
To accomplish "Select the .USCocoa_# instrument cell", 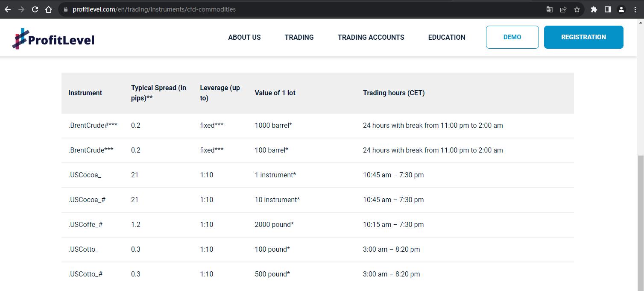I will [x=87, y=200].
